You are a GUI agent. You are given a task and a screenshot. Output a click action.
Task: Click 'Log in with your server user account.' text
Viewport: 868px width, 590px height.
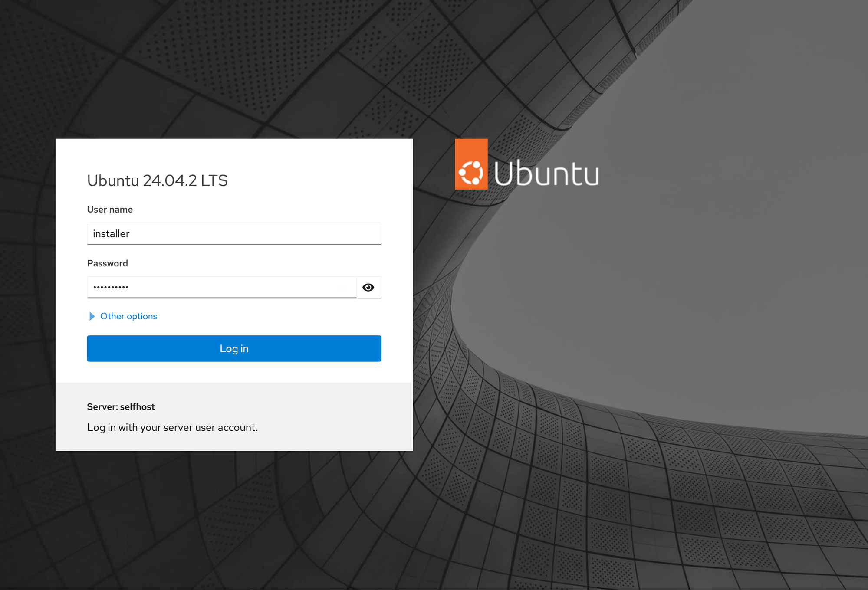tap(172, 428)
